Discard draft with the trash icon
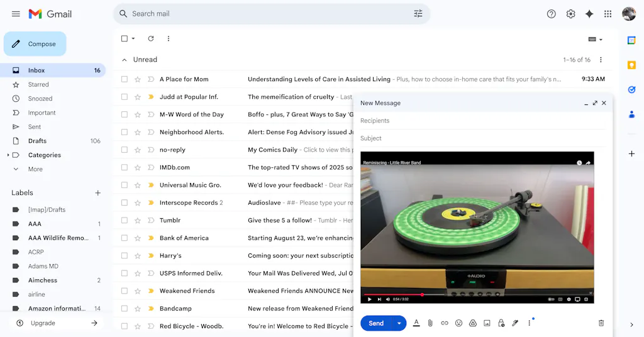Viewport: 644px width, 337px height. (601, 323)
